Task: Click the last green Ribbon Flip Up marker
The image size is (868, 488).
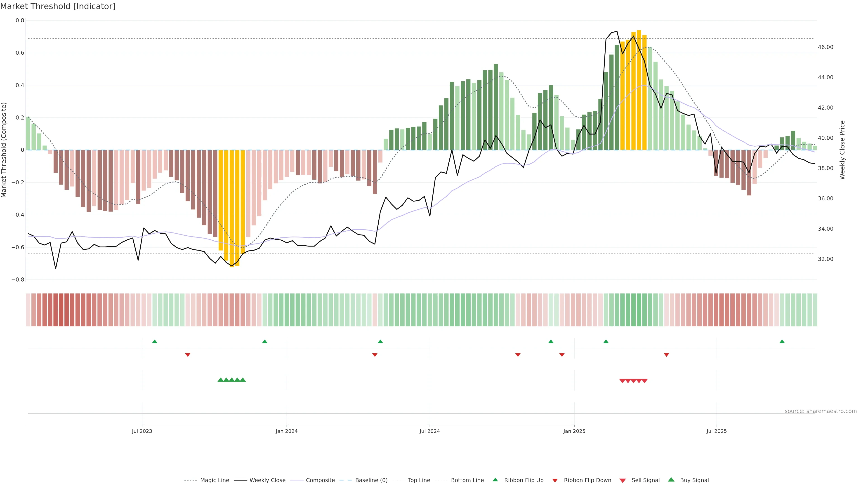Action: click(x=782, y=342)
